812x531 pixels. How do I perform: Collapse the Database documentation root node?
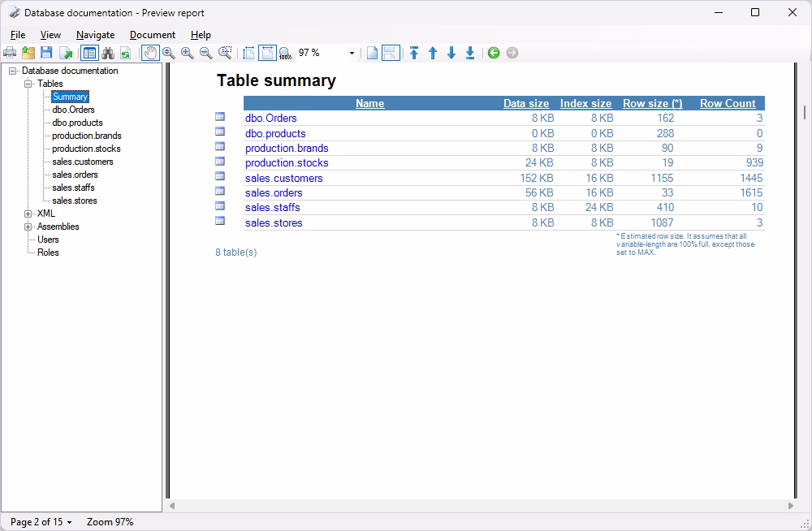[12, 71]
